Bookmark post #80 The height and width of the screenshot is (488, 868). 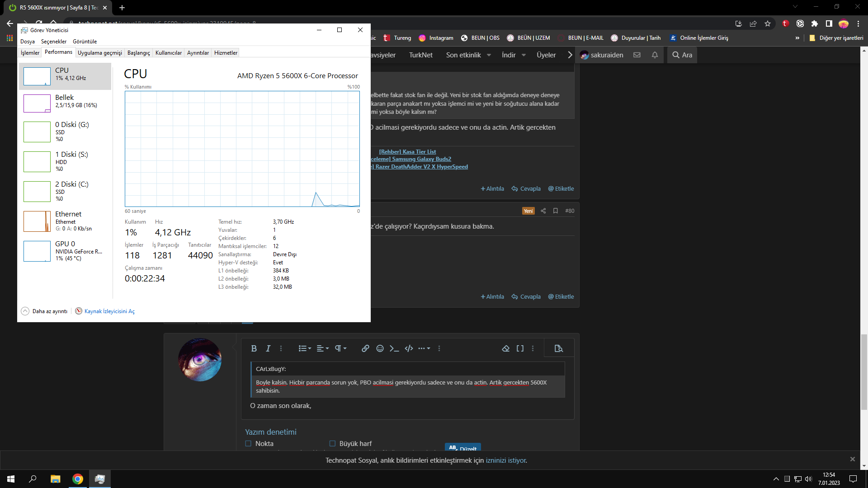pyautogui.click(x=556, y=211)
